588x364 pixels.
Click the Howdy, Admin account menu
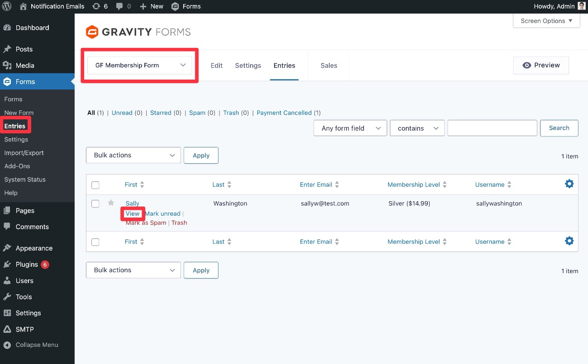(560, 6)
